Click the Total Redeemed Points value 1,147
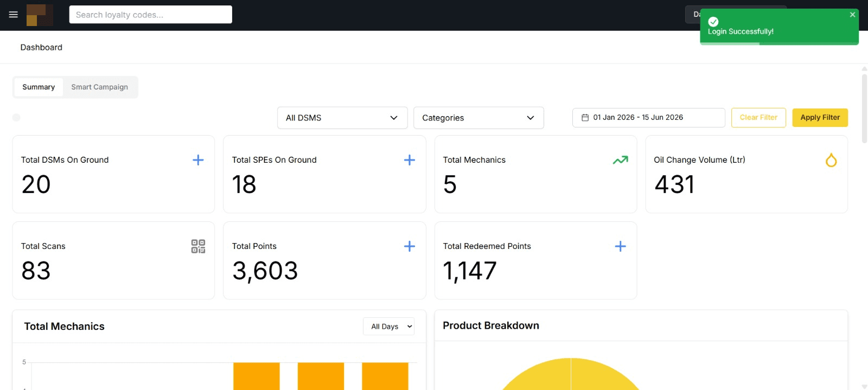This screenshot has height=390, width=868. pyautogui.click(x=470, y=271)
